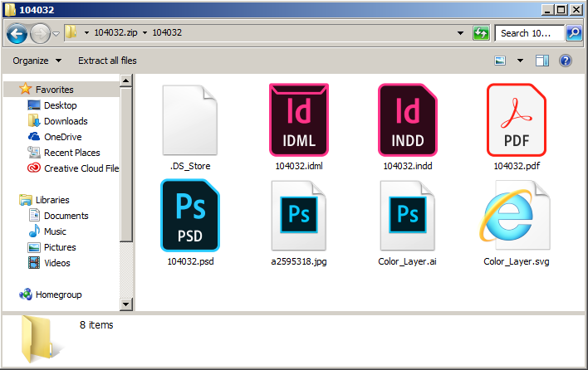This screenshot has width=588, height=370.
Task: Expand the dropdown arrow before 104032.zip
Action: [x=86, y=33]
